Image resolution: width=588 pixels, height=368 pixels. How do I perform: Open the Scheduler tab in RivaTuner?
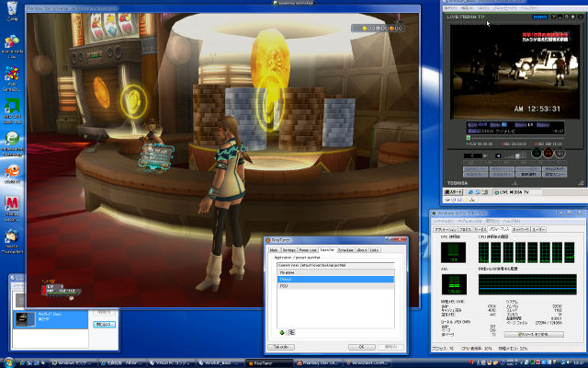tap(345, 250)
